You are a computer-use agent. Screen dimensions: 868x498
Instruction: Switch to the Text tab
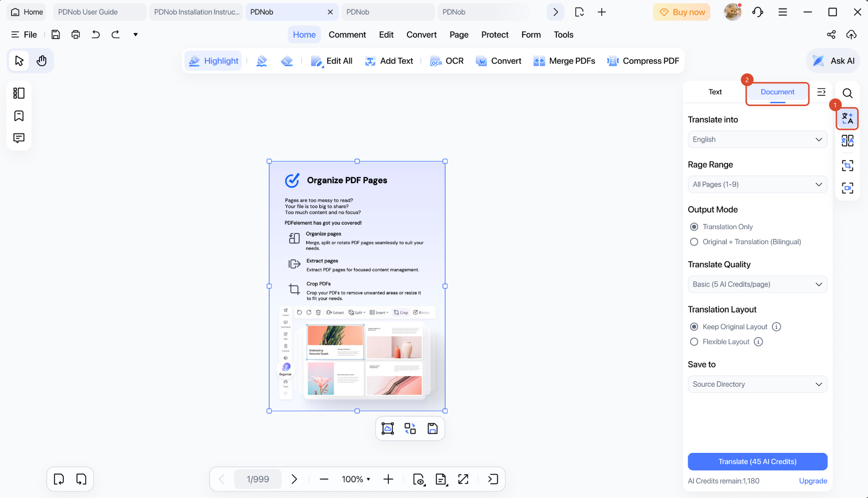pyautogui.click(x=715, y=92)
